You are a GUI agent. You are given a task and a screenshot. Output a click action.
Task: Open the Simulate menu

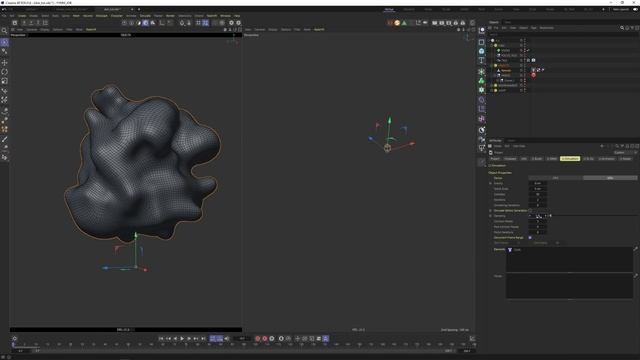pyautogui.click(x=145, y=16)
